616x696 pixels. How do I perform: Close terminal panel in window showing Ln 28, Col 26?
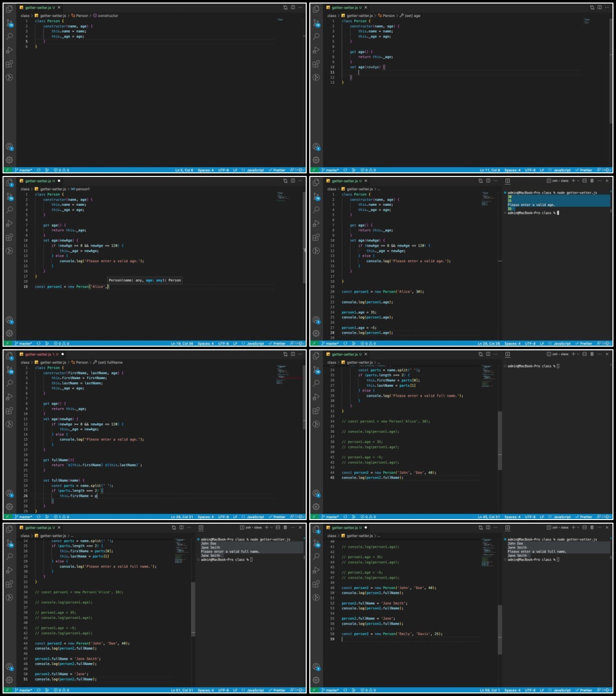point(607,181)
